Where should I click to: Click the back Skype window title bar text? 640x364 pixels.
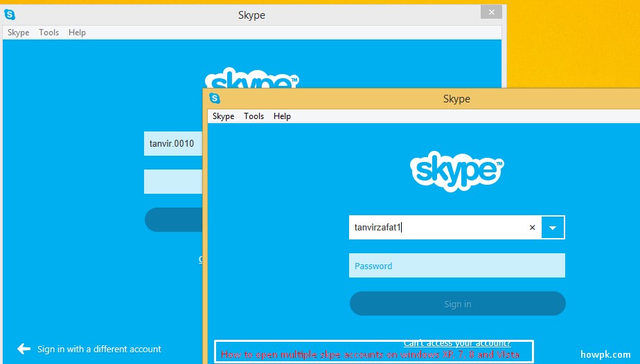click(x=252, y=15)
